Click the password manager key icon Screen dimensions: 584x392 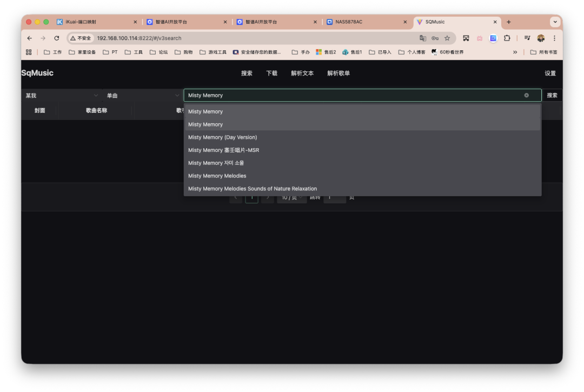tap(435, 38)
